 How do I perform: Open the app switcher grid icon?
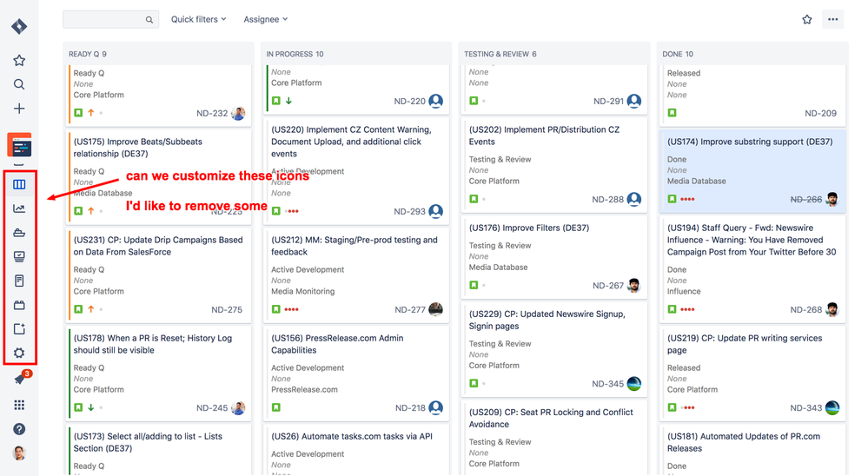point(19,405)
